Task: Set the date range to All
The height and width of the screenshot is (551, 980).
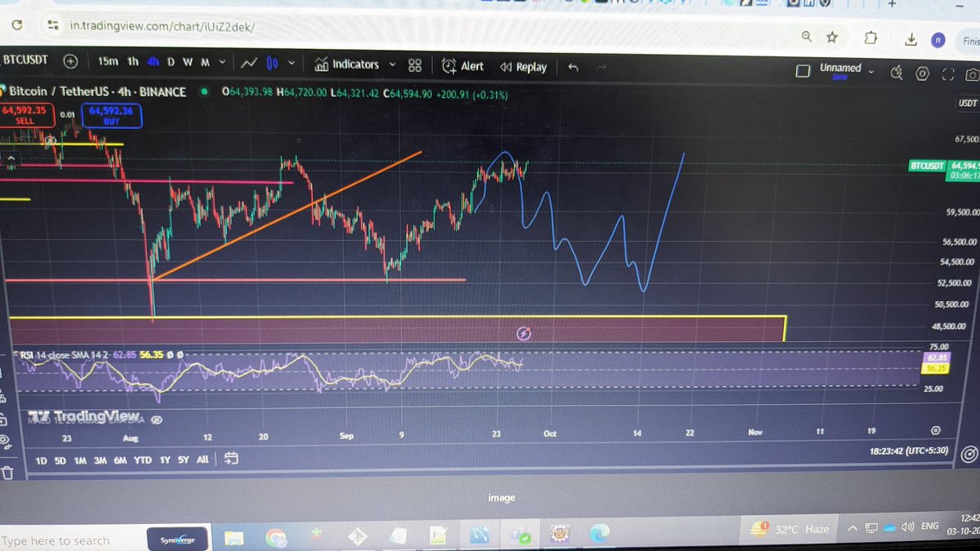Action: pos(203,460)
